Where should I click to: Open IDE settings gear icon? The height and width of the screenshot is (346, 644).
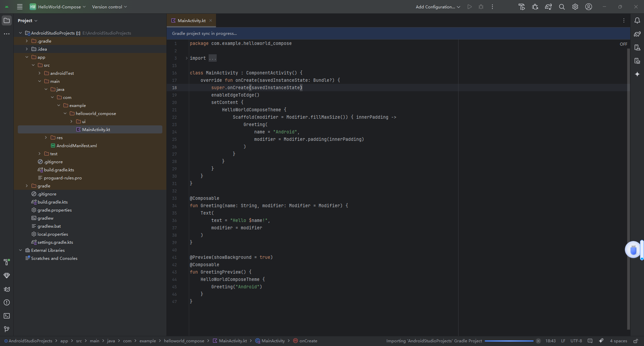575,7
